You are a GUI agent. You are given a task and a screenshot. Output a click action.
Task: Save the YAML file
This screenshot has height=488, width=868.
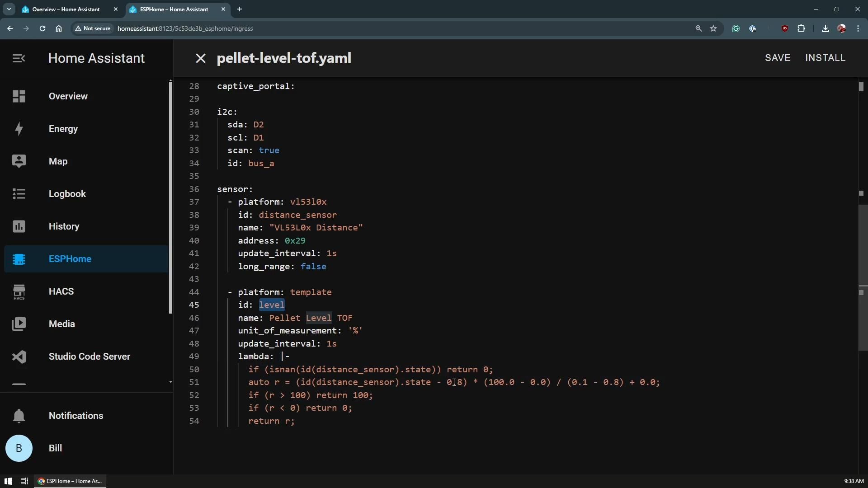778,58
